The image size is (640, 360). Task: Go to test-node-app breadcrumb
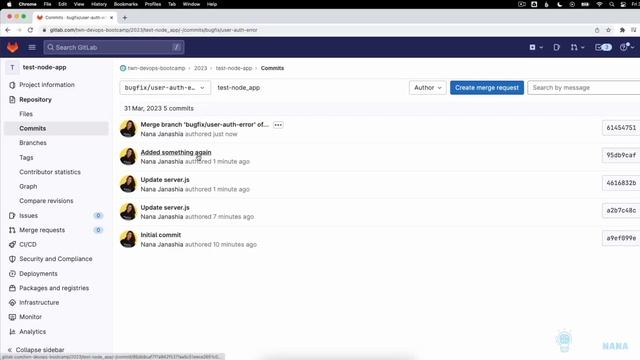pos(234,68)
